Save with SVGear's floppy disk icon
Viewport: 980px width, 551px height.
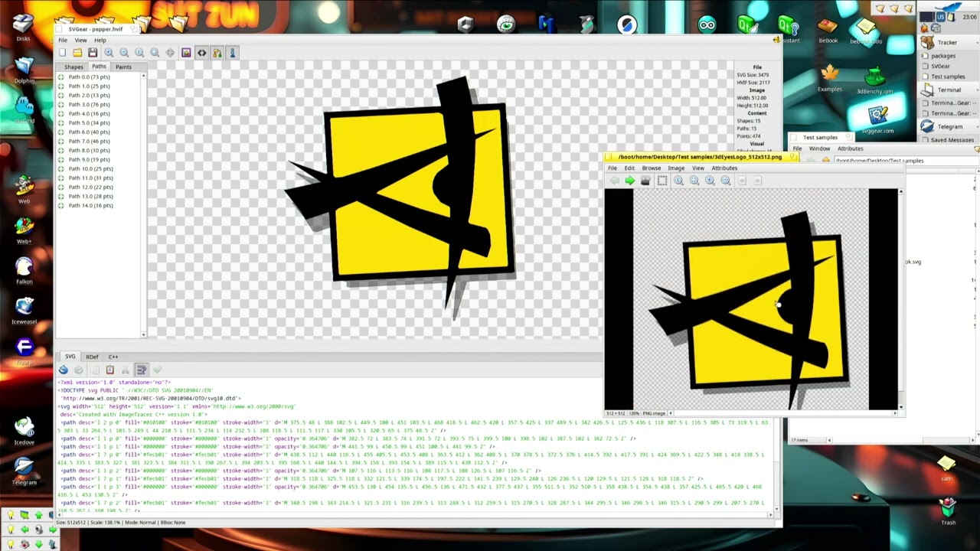pyautogui.click(x=93, y=53)
